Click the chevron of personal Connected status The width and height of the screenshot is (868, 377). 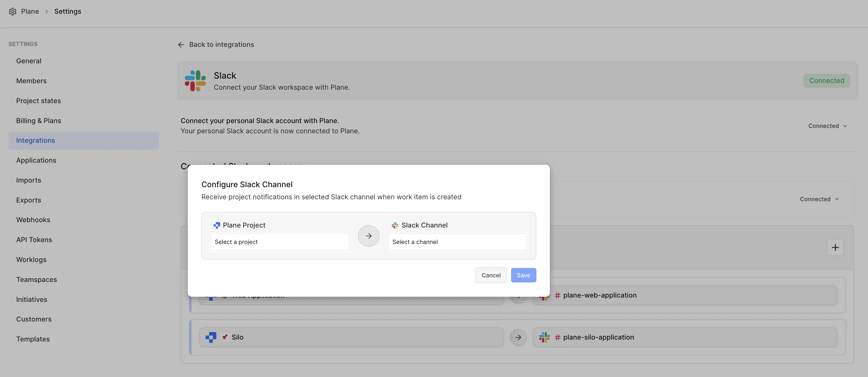pyautogui.click(x=845, y=126)
